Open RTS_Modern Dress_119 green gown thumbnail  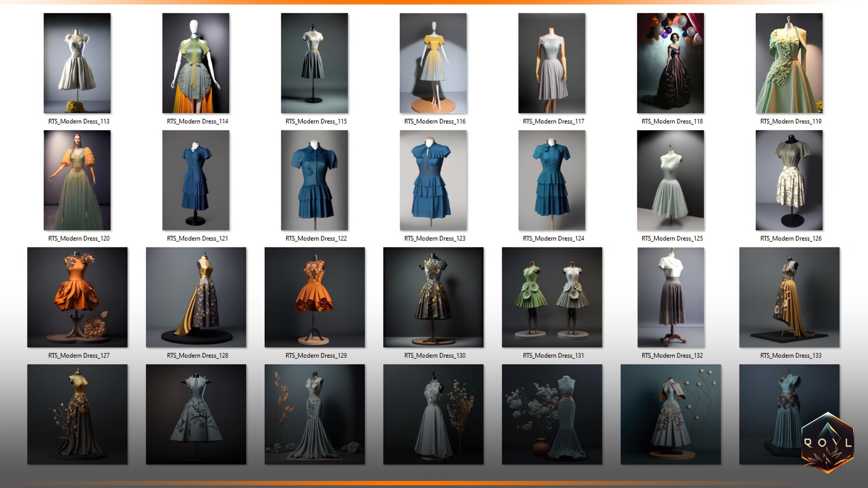pos(789,63)
